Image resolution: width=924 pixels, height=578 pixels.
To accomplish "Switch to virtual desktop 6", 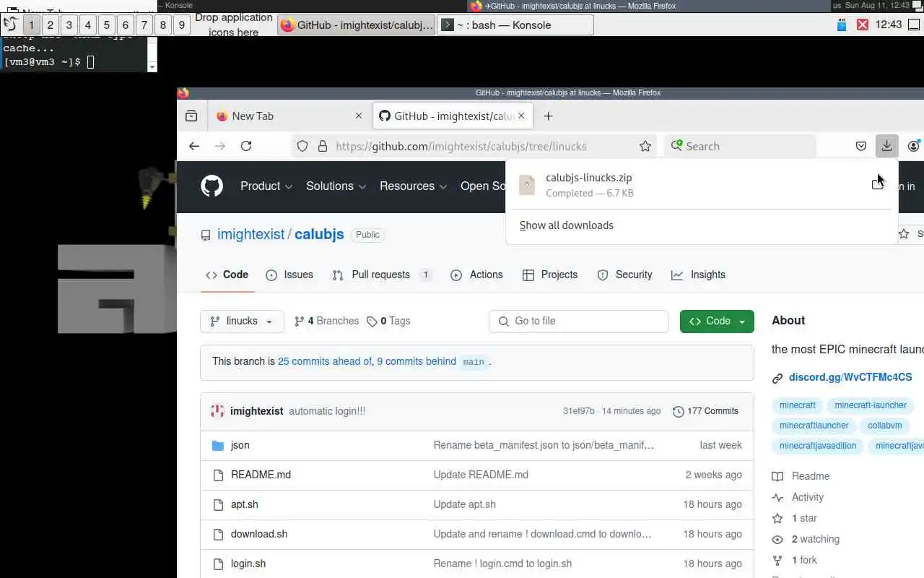I will (125, 25).
